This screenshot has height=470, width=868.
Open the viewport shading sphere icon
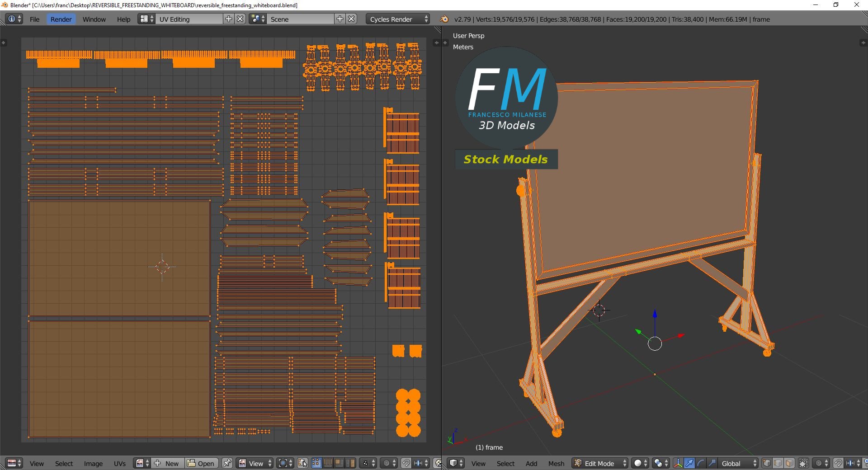(x=638, y=463)
